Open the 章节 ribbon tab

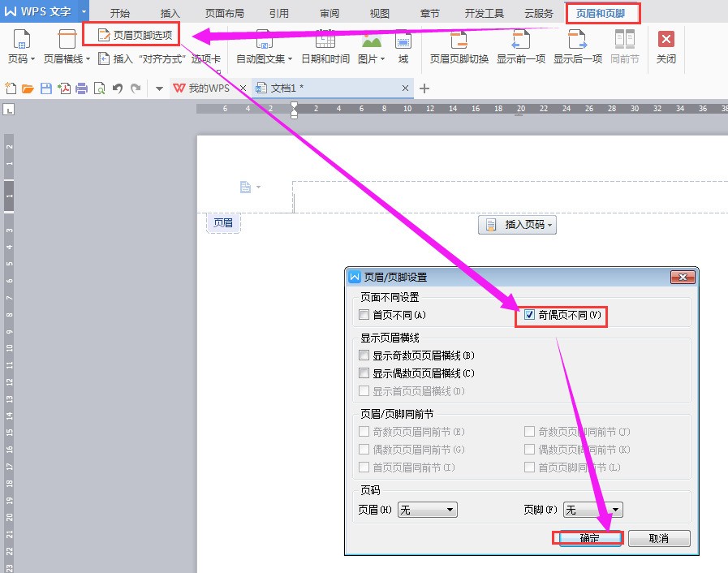430,12
